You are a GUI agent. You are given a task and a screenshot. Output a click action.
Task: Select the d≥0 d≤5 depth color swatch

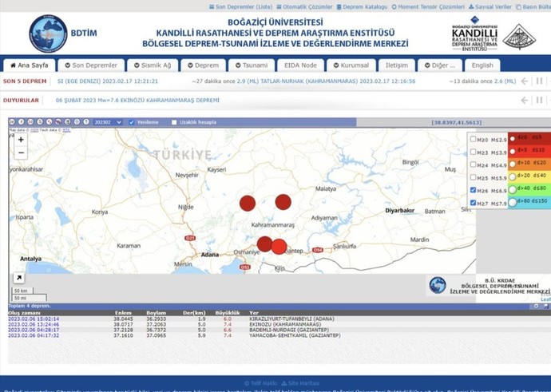click(x=529, y=139)
